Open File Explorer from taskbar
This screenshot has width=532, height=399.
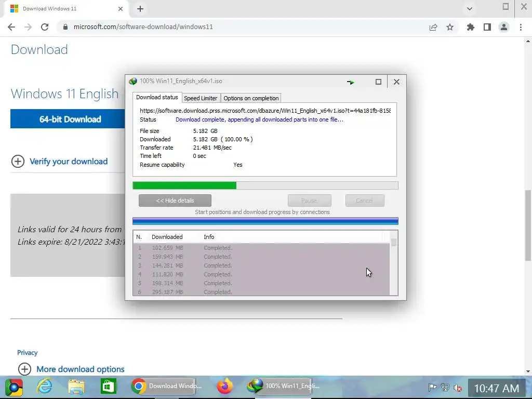tap(76, 387)
